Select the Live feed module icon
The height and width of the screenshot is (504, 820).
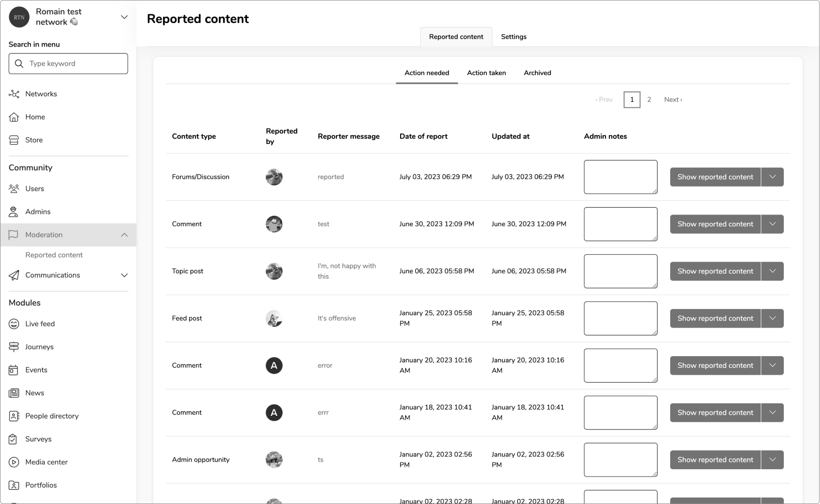point(13,324)
